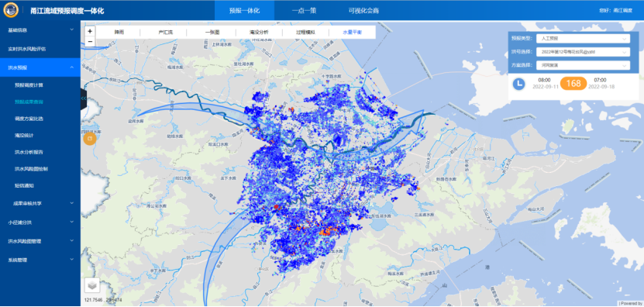This screenshot has height=307, width=644.
Task: Click the orange 168 hours badge
Action: [x=573, y=84]
